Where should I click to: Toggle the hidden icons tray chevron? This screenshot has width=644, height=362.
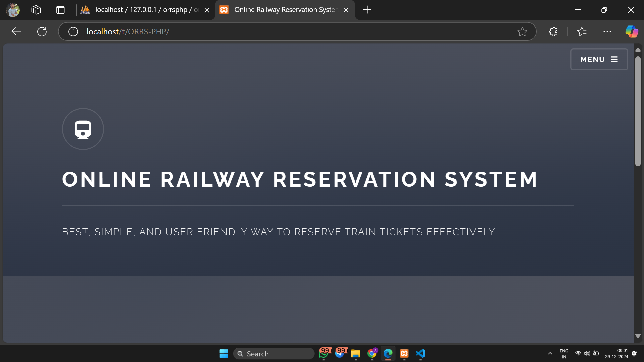tap(550, 353)
